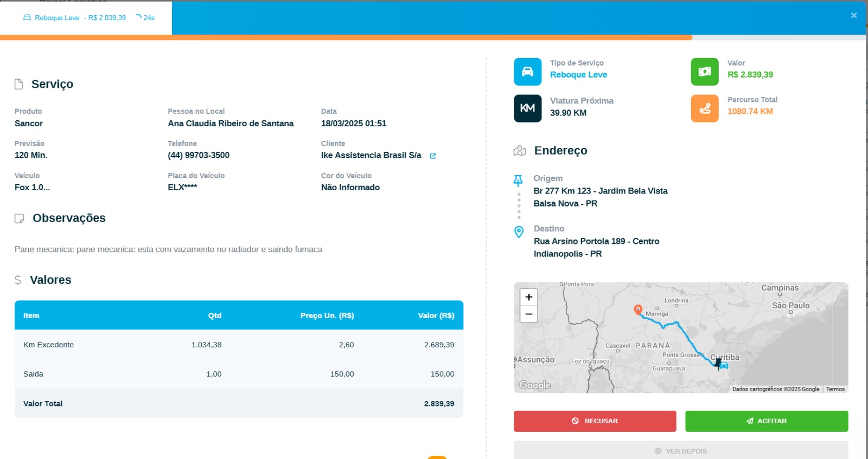Open the Google logo on the map
This screenshot has width=868, height=459.
[x=535, y=385]
